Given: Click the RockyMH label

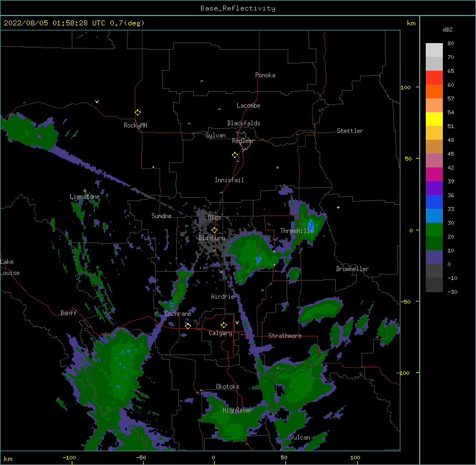Looking at the screenshot, I should tap(135, 125).
